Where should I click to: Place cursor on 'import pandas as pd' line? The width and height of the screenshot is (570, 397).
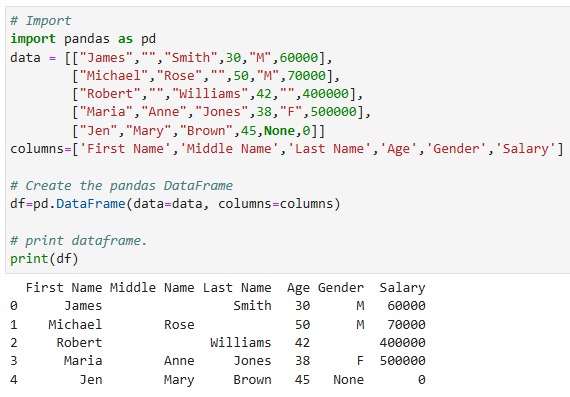(x=83, y=39)
